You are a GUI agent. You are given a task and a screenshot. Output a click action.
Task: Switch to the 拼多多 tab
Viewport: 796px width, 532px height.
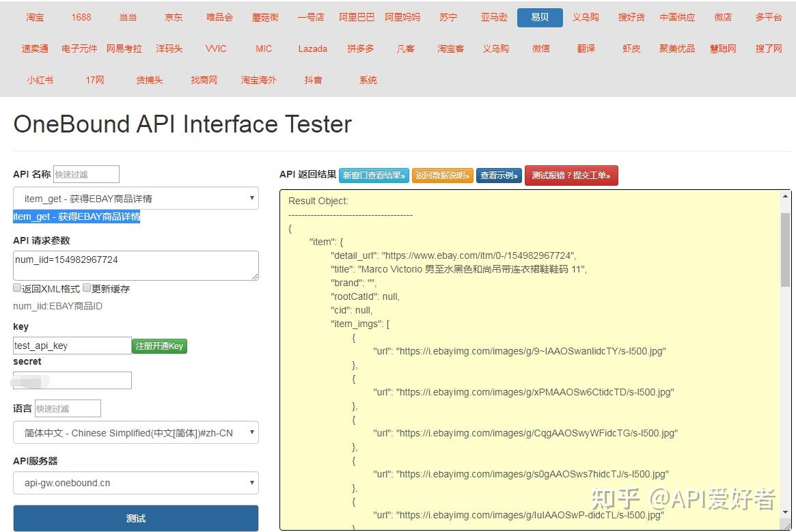(x=361, y=48)
